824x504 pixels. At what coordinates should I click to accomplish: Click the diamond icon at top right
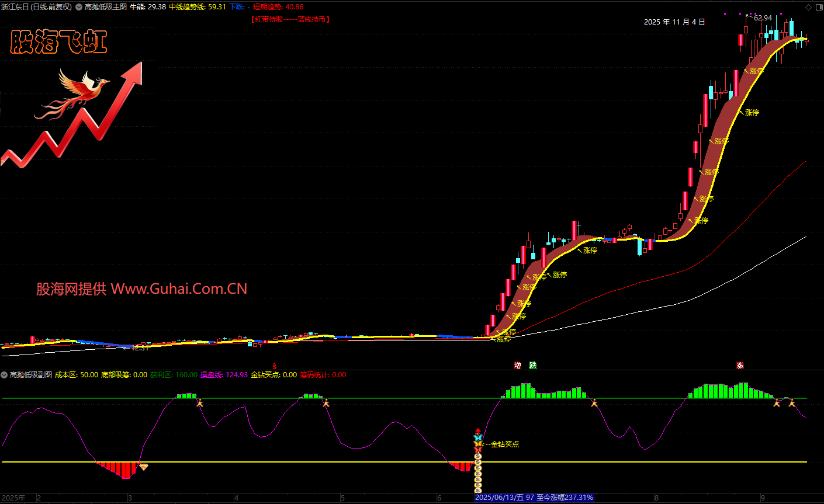click(x=808, y=7)
